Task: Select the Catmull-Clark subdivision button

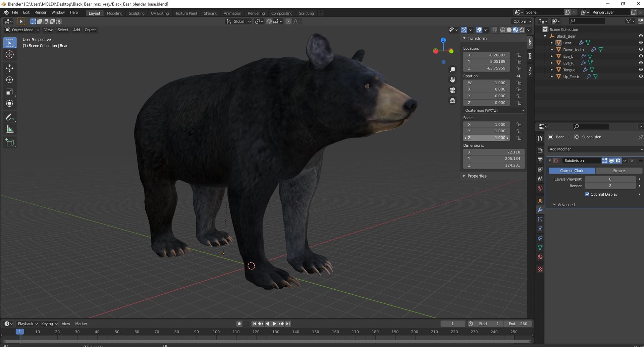Action: coord(572,171)
